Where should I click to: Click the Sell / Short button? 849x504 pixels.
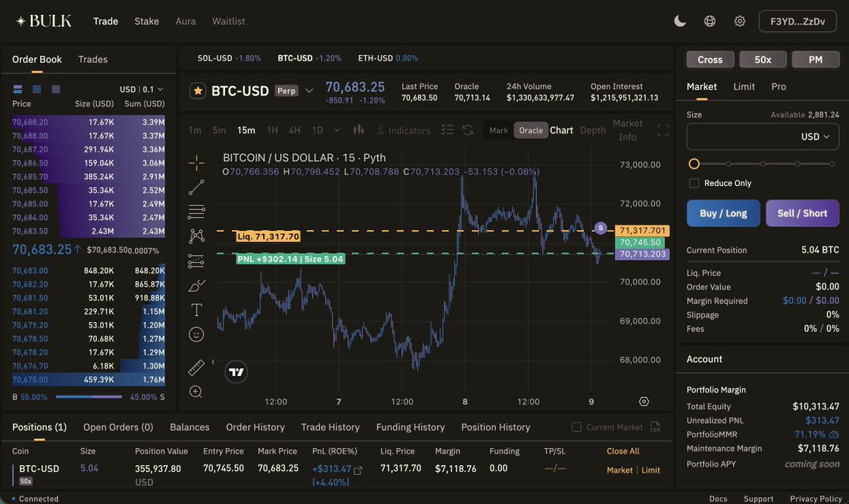point(802,213)
